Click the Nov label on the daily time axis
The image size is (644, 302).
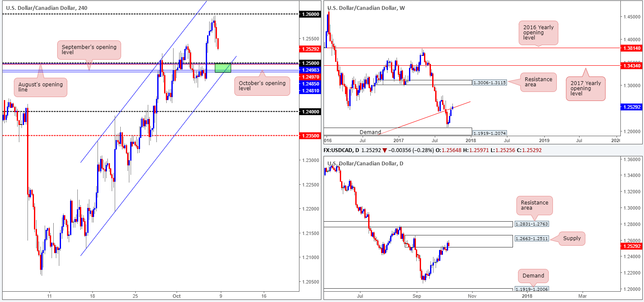click(x=472, y=296)
